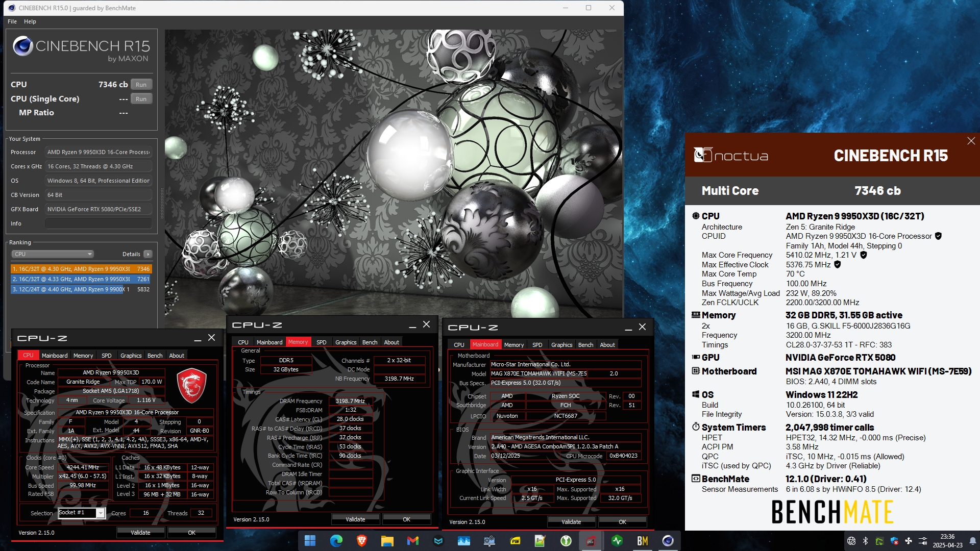
Task: Open the fan control tray icon
Action: coord(908,541)
